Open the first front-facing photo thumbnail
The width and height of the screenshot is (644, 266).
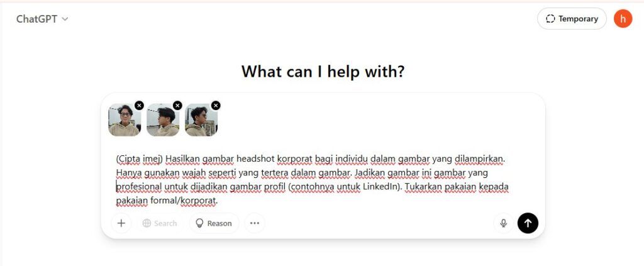[125, 120]
